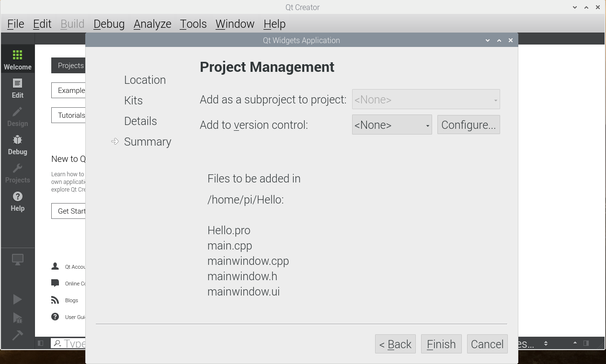
Task: Switch to Edit mode in sidebar
Action: pos(17,88)
